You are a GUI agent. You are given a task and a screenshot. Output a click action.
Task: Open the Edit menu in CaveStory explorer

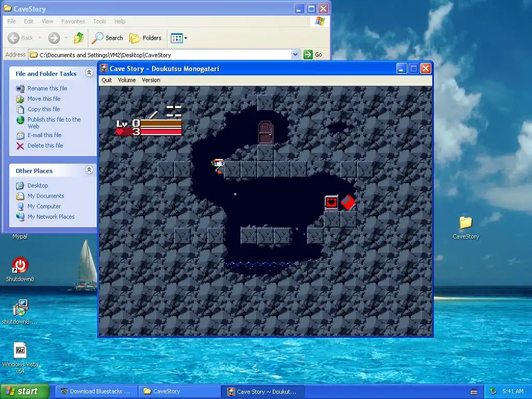29,21
